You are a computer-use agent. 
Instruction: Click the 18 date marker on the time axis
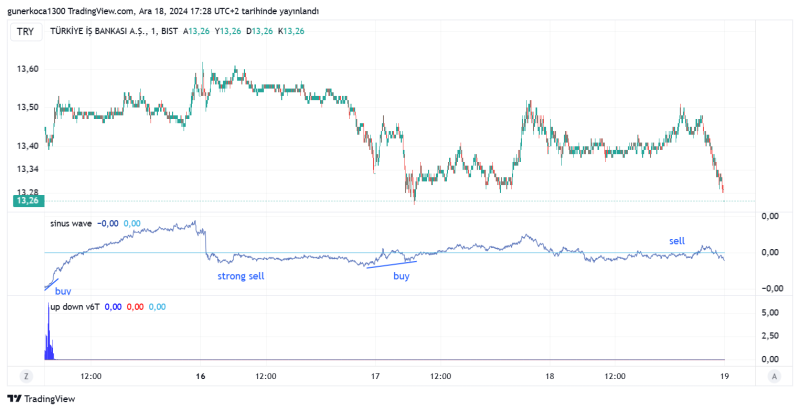[x=549, y=377]
